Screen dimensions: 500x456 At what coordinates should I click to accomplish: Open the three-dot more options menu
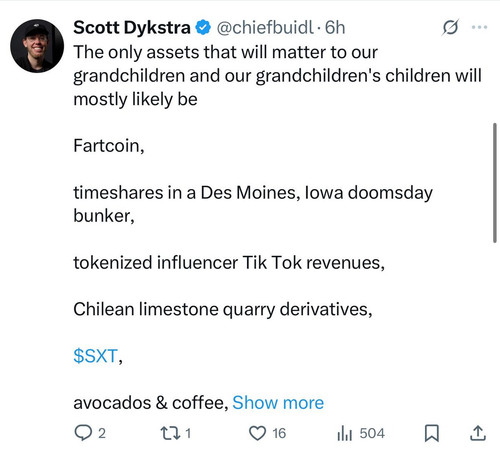(x=480, y=27)
